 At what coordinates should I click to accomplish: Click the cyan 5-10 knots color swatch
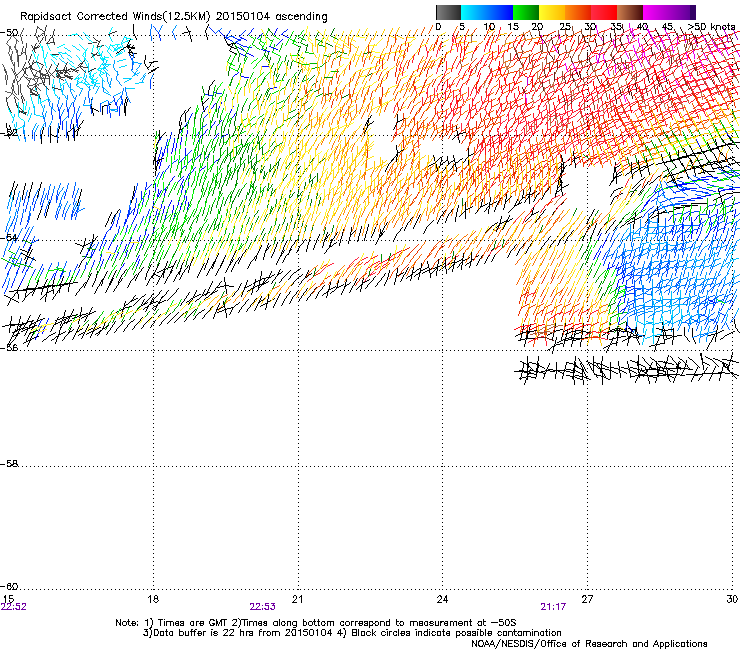(x=474, y=12)
